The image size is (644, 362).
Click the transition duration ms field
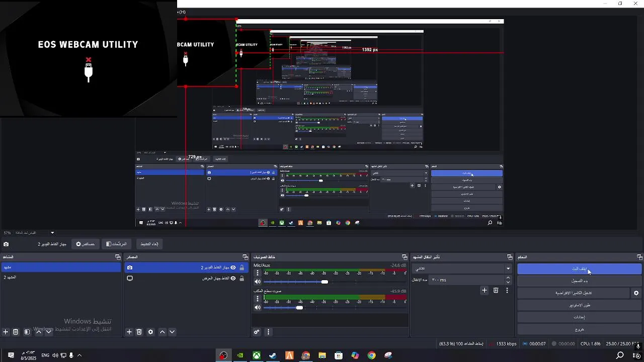pyautogui.click(x=465, y=280)
